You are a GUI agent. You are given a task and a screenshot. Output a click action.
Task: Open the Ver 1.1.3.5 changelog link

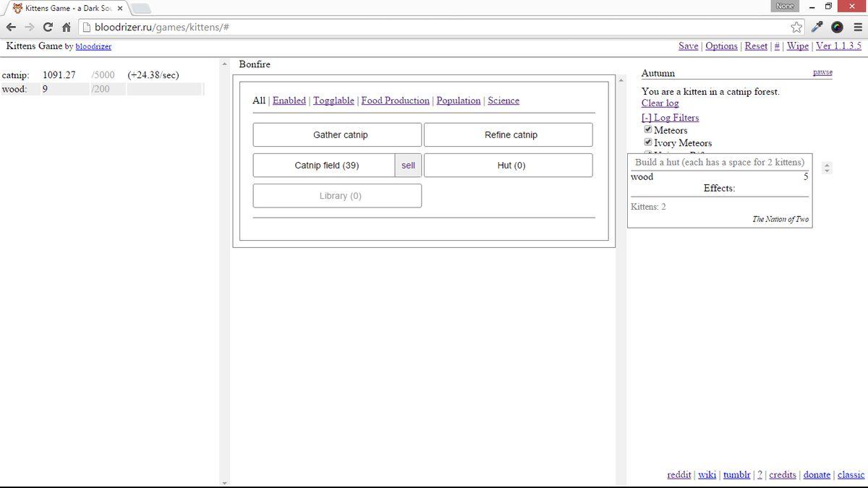(x=838, y=46)
